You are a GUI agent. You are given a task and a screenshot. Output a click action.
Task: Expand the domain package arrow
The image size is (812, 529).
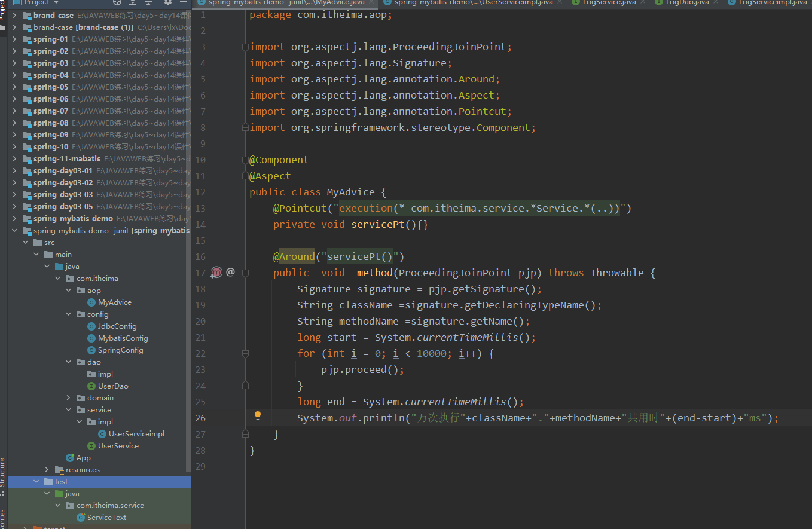pyautogui.click(x=69, y=398)
